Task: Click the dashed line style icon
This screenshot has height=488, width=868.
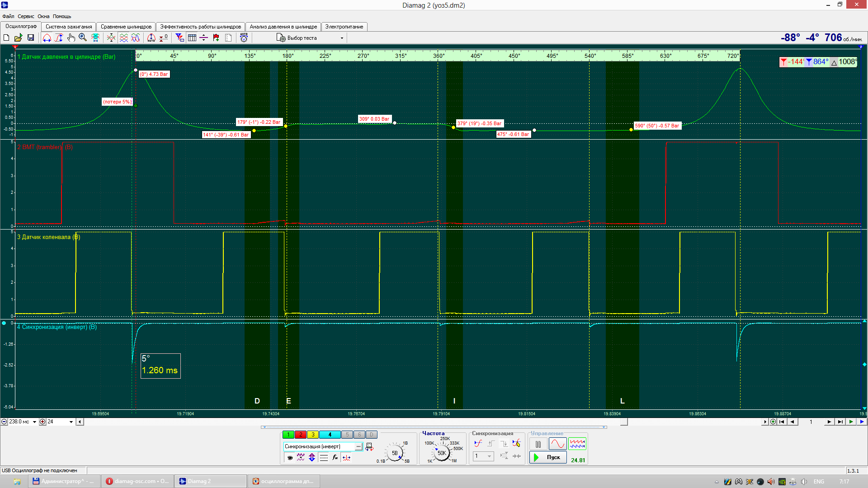Action: pos(324,458)
